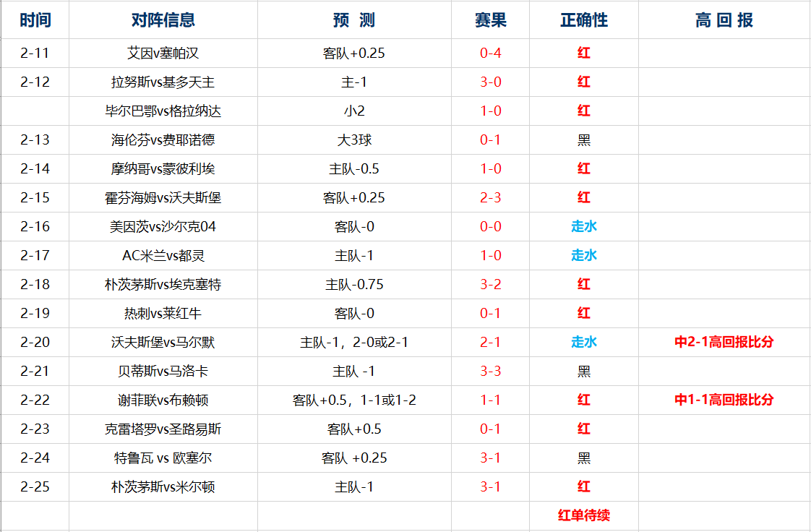Select the 朴茨茅斯vs米尔顿 match cell
This screenshot has height=532, width=811.
pos(163,487)
